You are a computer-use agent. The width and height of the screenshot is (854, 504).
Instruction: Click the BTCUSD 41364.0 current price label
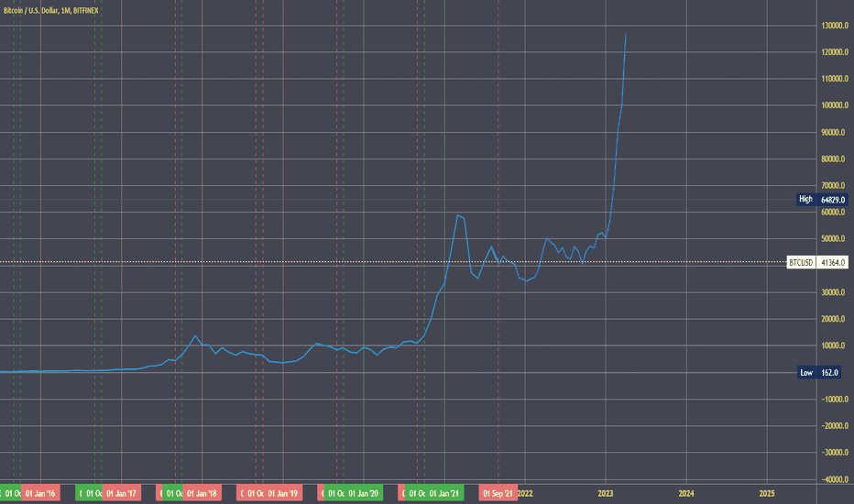[x=817, y=263]
